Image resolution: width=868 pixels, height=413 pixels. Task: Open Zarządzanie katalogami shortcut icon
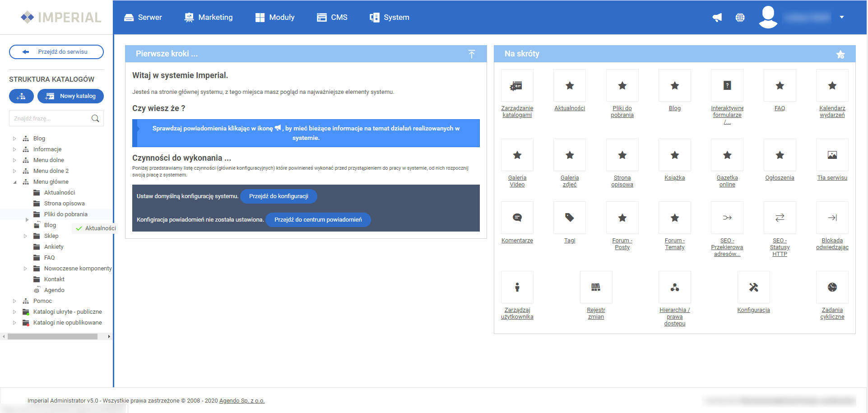point(517,86)
